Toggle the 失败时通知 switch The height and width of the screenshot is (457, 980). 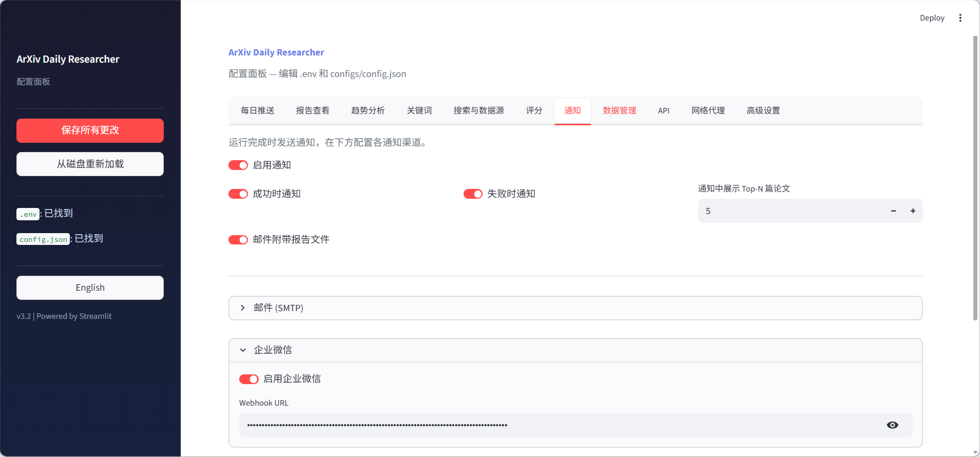pyautogui.click(x=473, y=194)
